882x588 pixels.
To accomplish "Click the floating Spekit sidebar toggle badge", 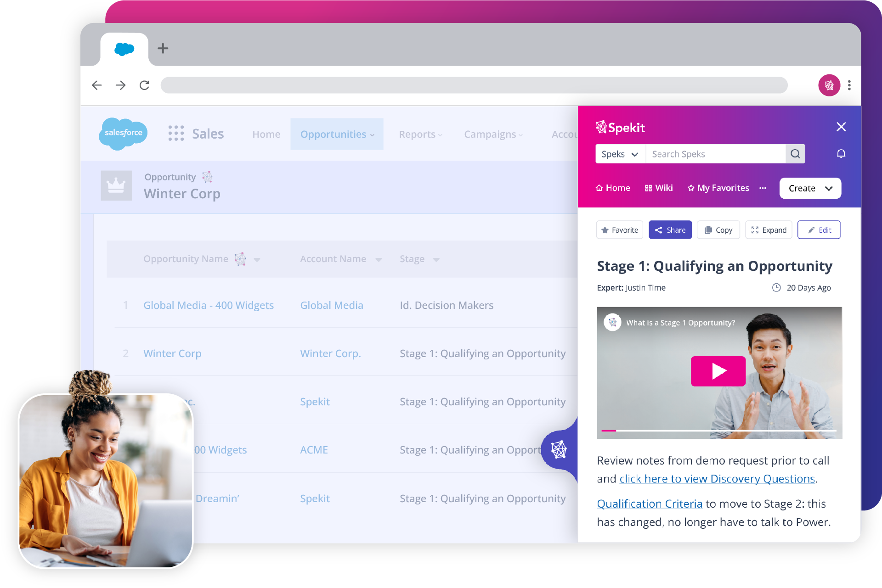I will coord(559,449).
